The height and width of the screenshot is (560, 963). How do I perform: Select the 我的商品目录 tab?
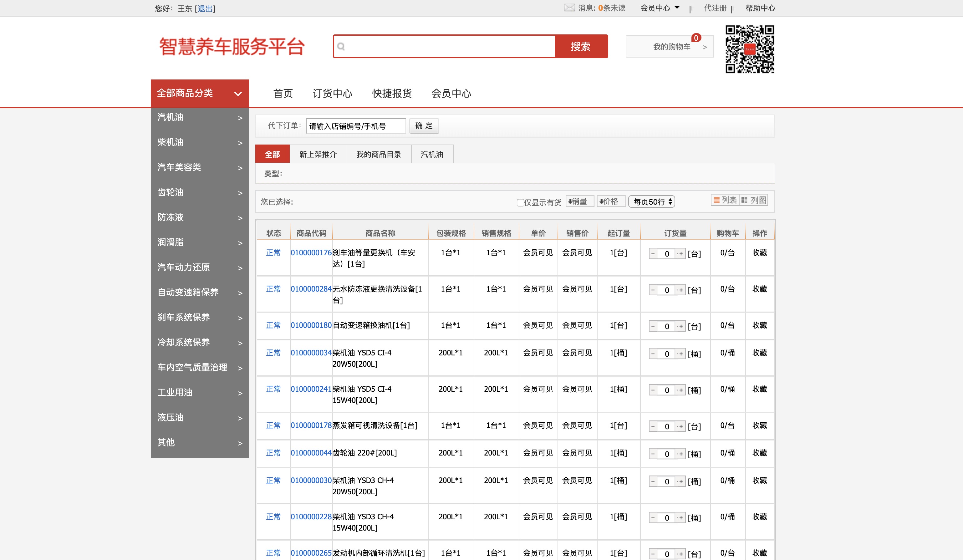pyautogui.click(x=379, y=154)
